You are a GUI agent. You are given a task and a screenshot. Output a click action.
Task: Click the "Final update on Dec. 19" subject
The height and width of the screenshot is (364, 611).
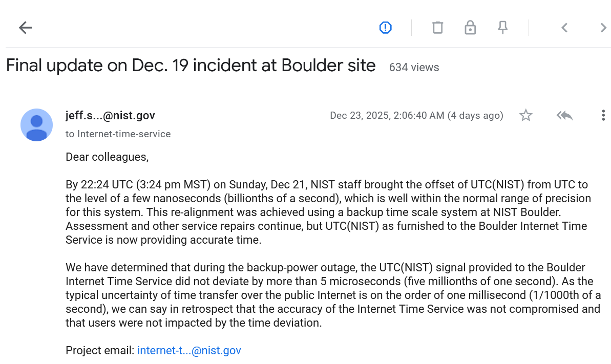click(x=191, y=66)
